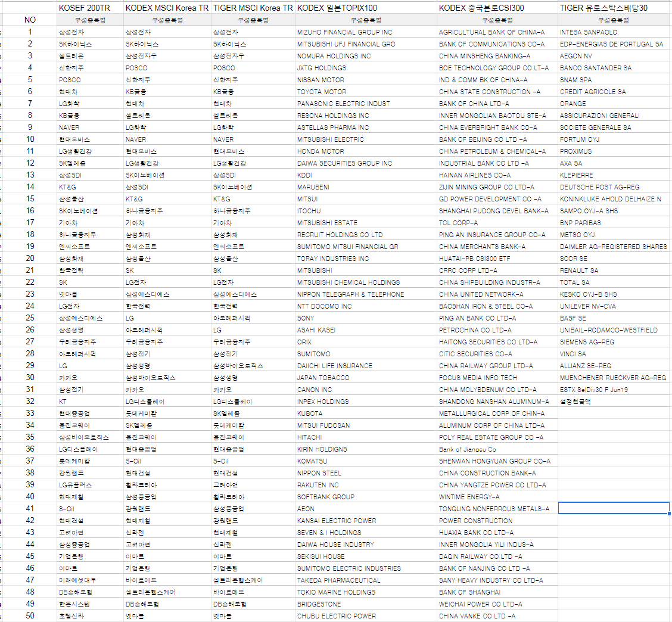The width and height of the screenshot is (672, 622).
Task: Click the NO header cell
Action: (30, 20)
